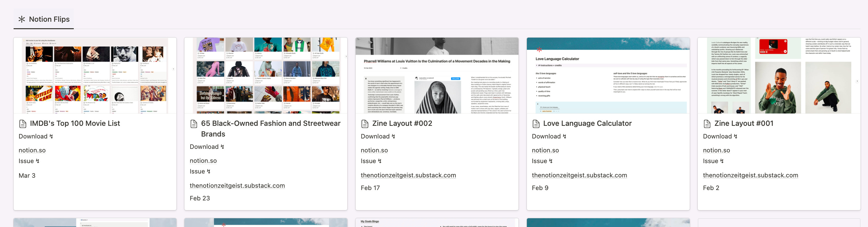Open 65 Black-Owned Fashion brands thumbnail
Screen dimensions: 868x227
pyautogui.click(x=266, y=75)
